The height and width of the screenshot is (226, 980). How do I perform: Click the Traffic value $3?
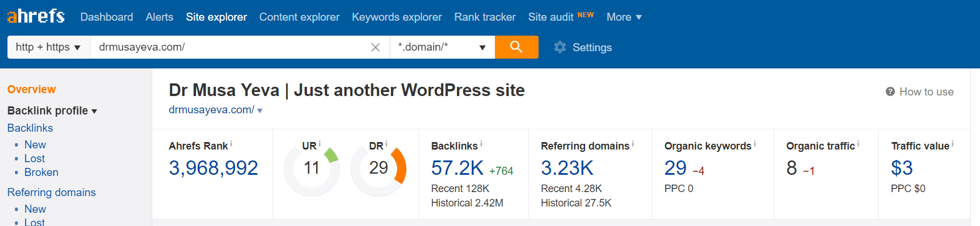pyautogui.click(x=902, y=168)
